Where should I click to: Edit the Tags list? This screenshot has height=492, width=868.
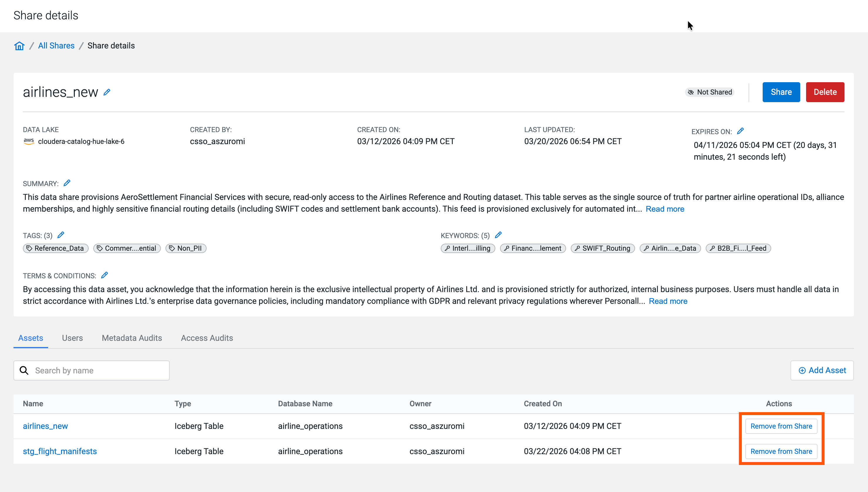click(61, 235)
